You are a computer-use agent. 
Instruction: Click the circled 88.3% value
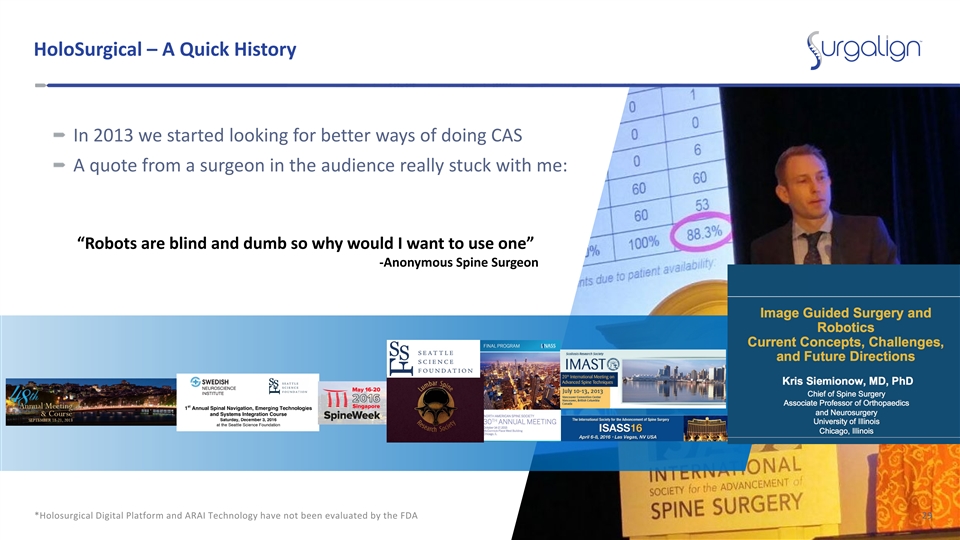click(x=703, y=233)
